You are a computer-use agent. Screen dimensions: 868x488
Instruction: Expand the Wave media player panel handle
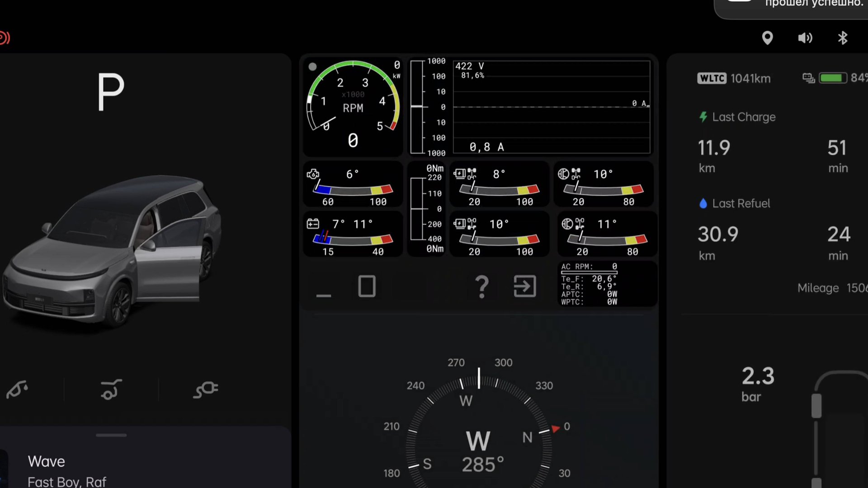[111, 435]
